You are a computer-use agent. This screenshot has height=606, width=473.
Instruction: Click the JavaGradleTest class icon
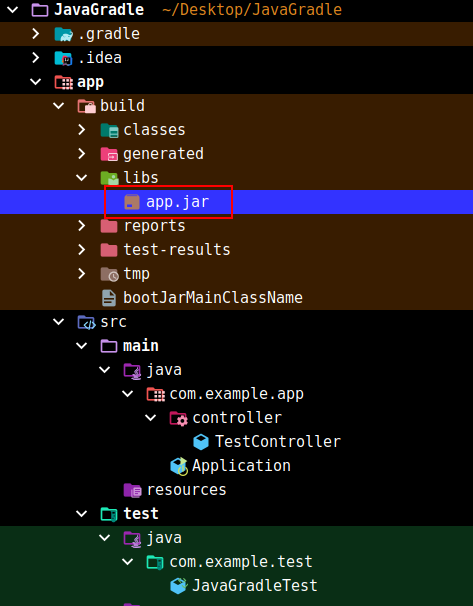179,586
